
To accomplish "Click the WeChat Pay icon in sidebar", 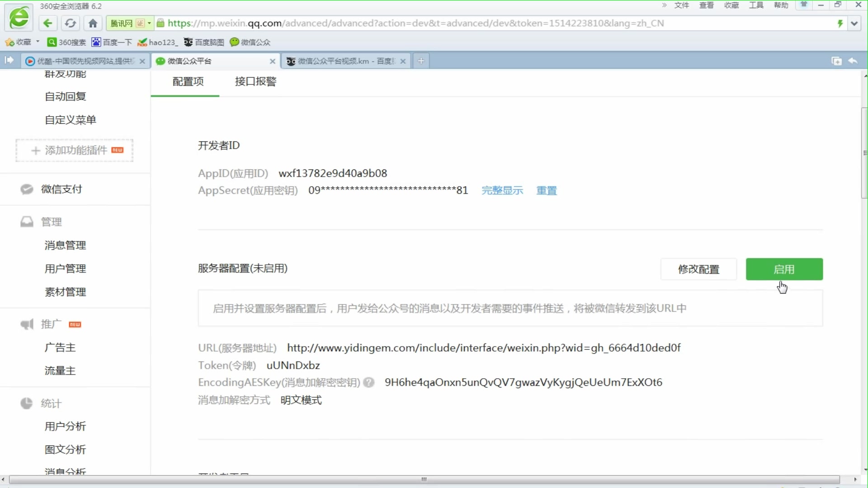I will point(26,188).
